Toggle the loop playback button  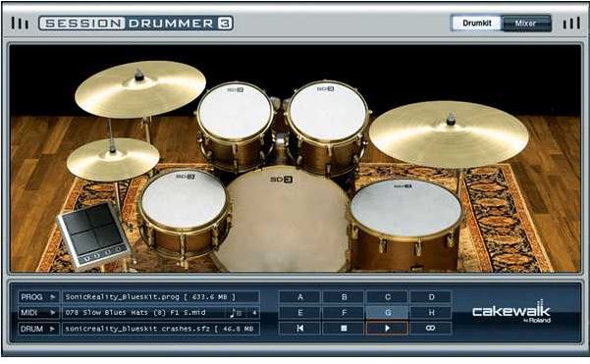431,329
